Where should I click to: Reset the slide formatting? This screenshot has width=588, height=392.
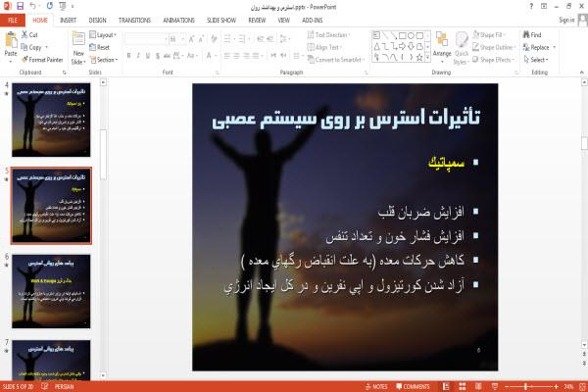[x=99, y=47]
